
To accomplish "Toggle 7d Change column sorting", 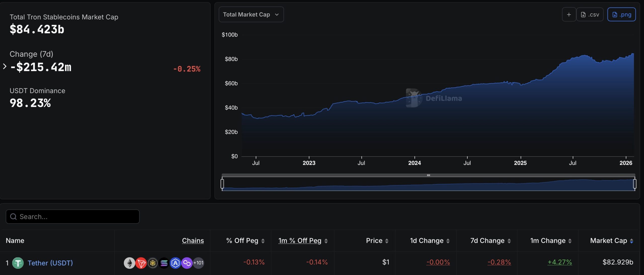I will (510, 240).
